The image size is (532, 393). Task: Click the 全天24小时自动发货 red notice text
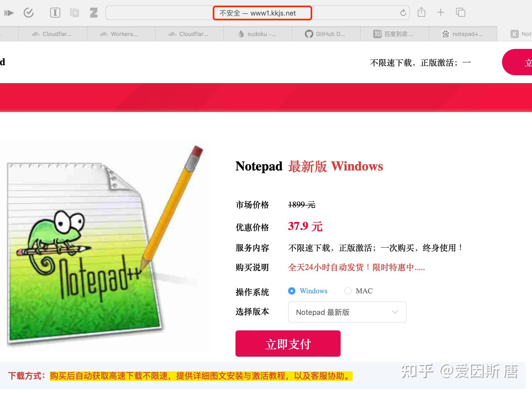pyautogui.click(x=356, y=267)
